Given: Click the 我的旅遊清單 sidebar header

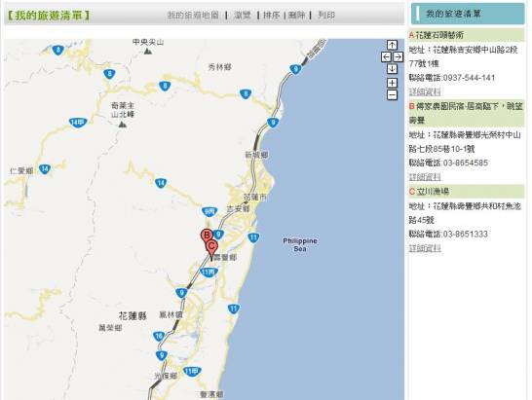Looking at the screenshot, I should (468, 14).
